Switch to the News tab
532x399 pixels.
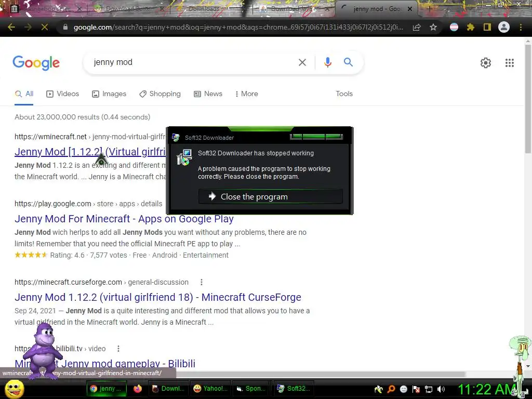click(x=208, y=94)
